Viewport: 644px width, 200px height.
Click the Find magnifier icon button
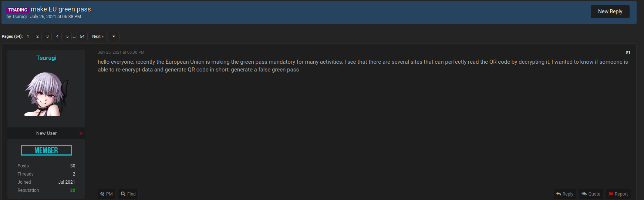128,194
